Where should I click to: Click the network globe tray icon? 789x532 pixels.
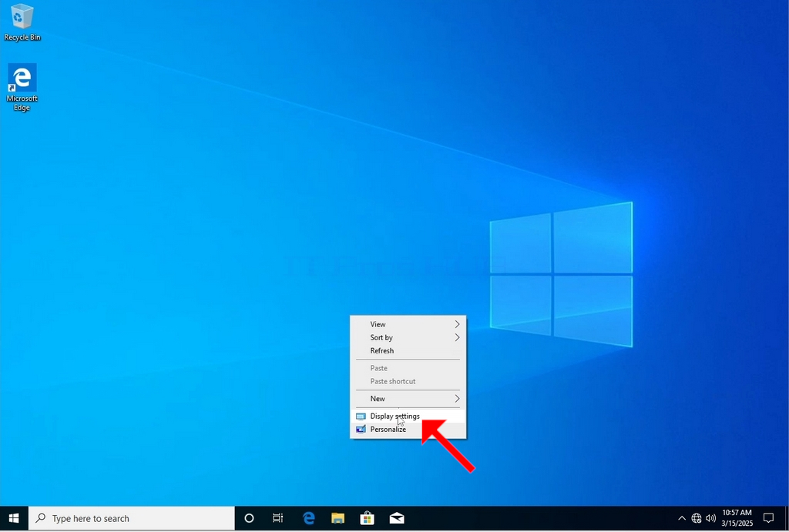(697, 518)
